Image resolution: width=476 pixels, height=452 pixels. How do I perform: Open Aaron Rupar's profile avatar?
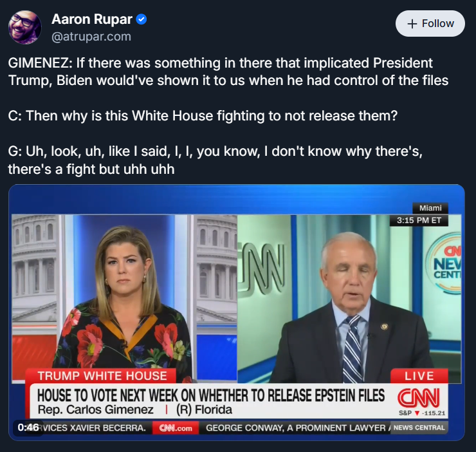[24, 28]
